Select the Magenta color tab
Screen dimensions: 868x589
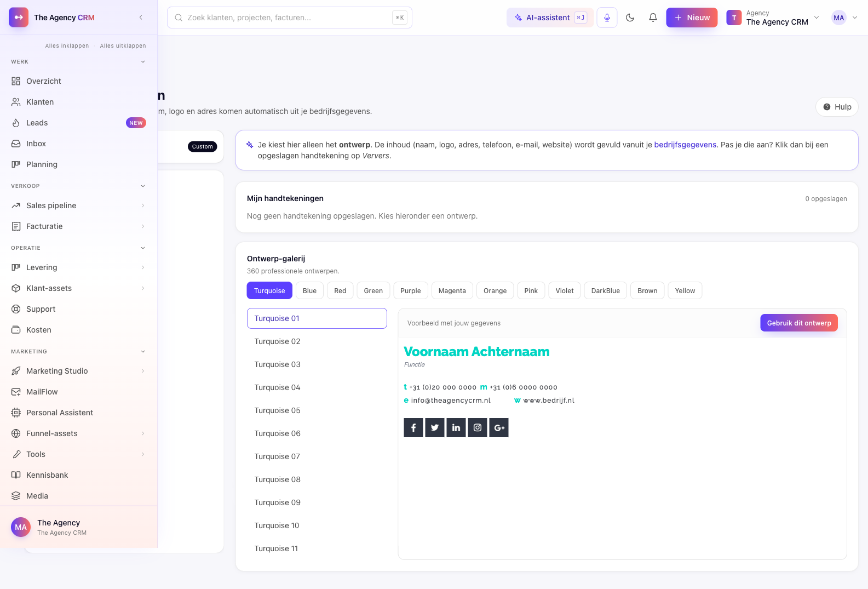click(x=452, y=290)
